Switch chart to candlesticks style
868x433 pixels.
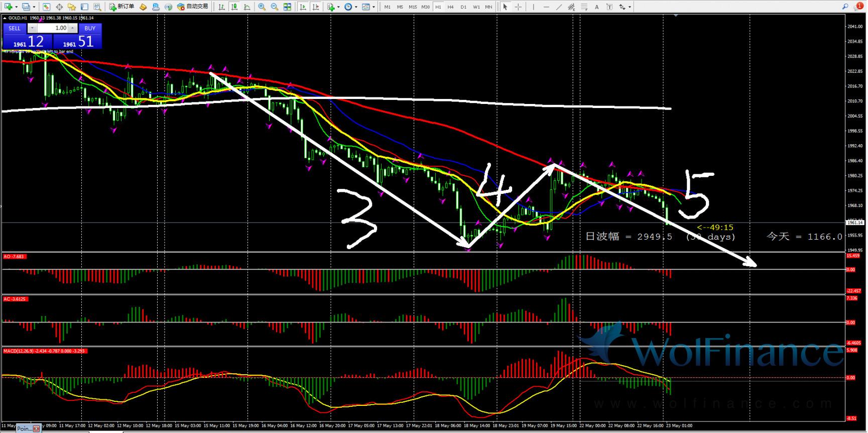pos(234,7)
